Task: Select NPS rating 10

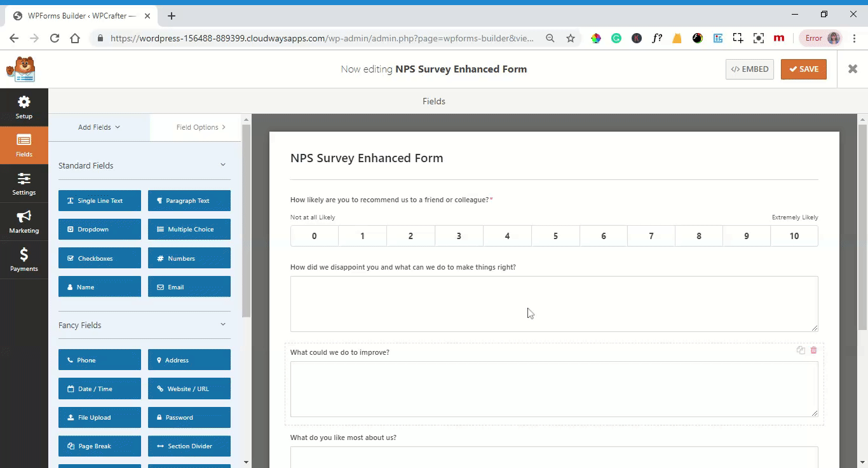Action: (794, 236)
